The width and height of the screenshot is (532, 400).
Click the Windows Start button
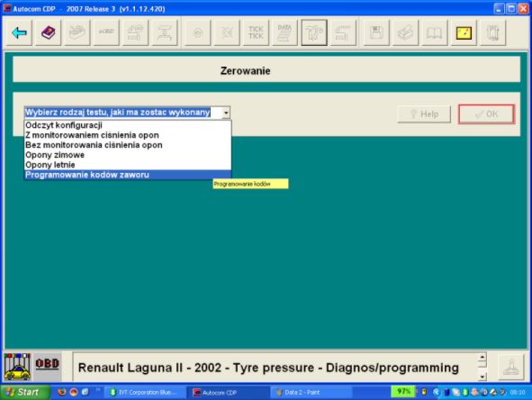[24, 392]
